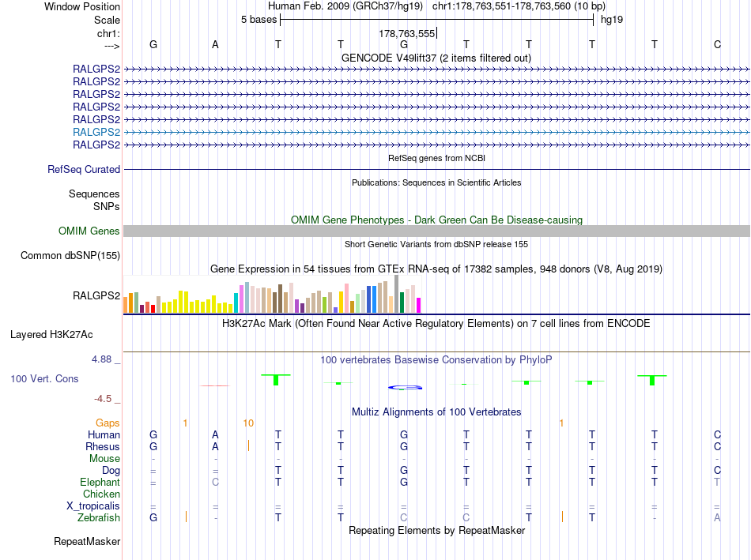Click the orange insertion bar in Rhesus row
The width and height of the screenshot is (751, 560).
click(x=248, y=446)
